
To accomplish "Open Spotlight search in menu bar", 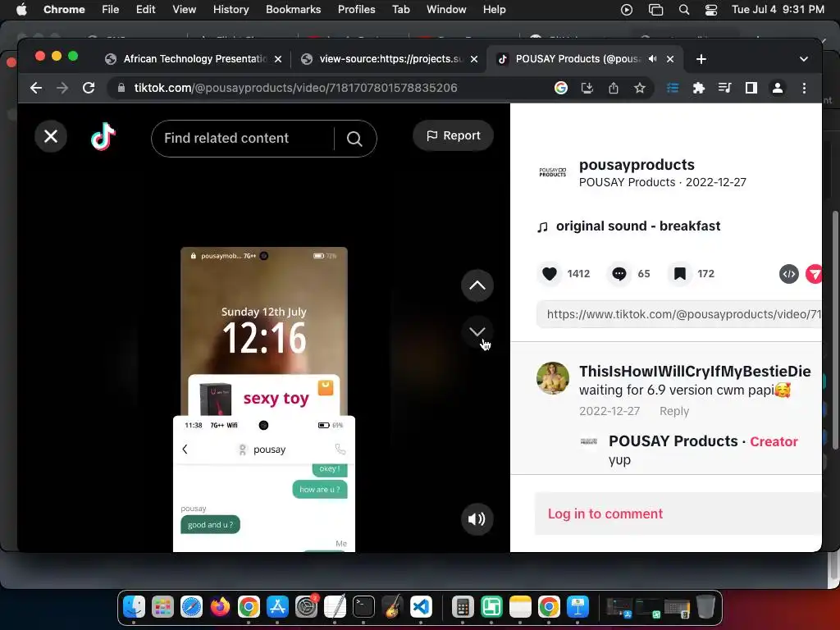I will coord(683,10).
